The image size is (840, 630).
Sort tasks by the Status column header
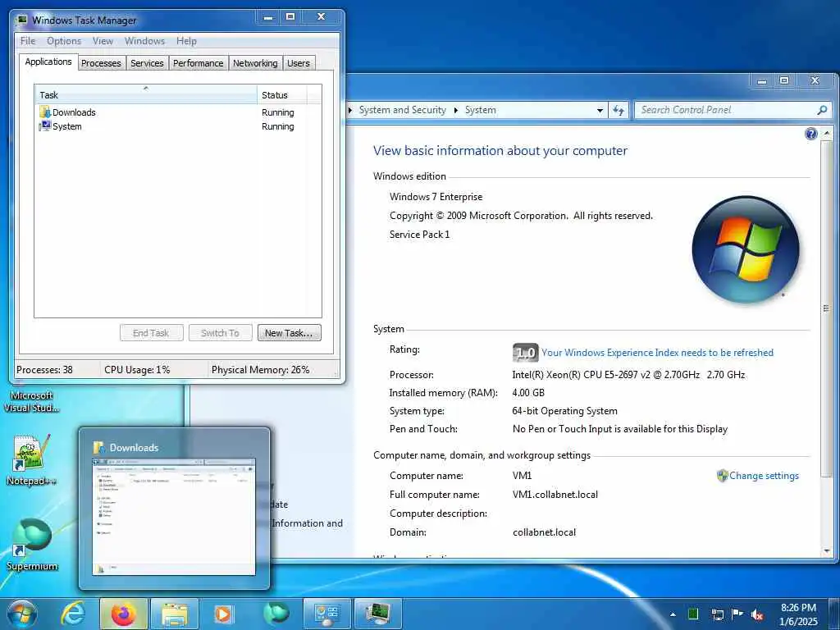point(282,95)
